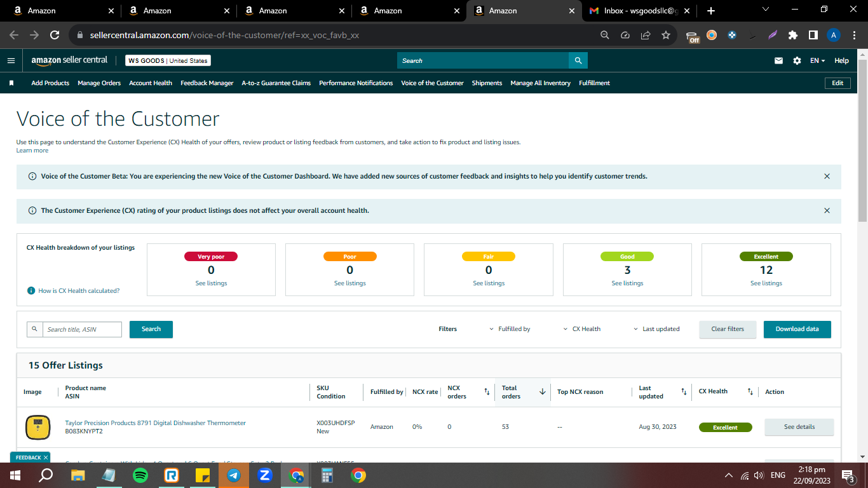The image size is (868, 488).
Task: Open the Chrome profile avatar A
Action: click(834, 36)
